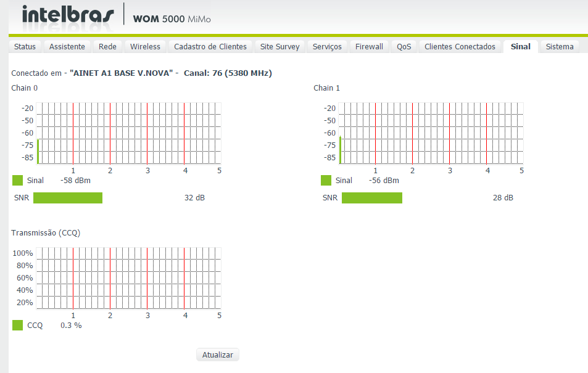Select the Site Survey tab
588x373 pixels.
[280, 46]
